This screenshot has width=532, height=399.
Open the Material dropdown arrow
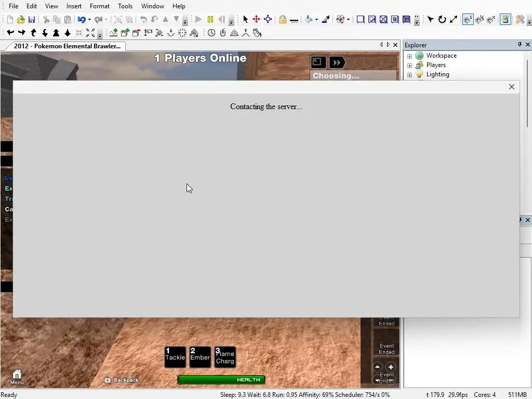click(349, 19)
